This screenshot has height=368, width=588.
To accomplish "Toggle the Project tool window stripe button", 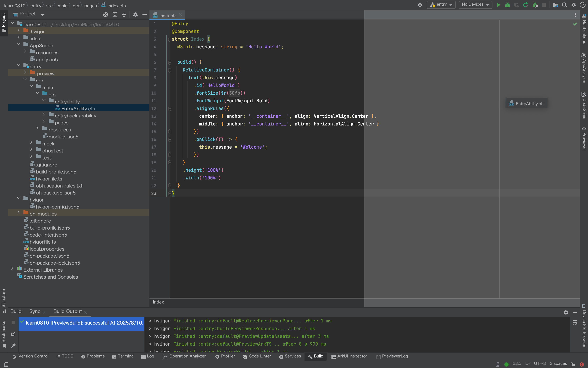I will coord(4,23).
